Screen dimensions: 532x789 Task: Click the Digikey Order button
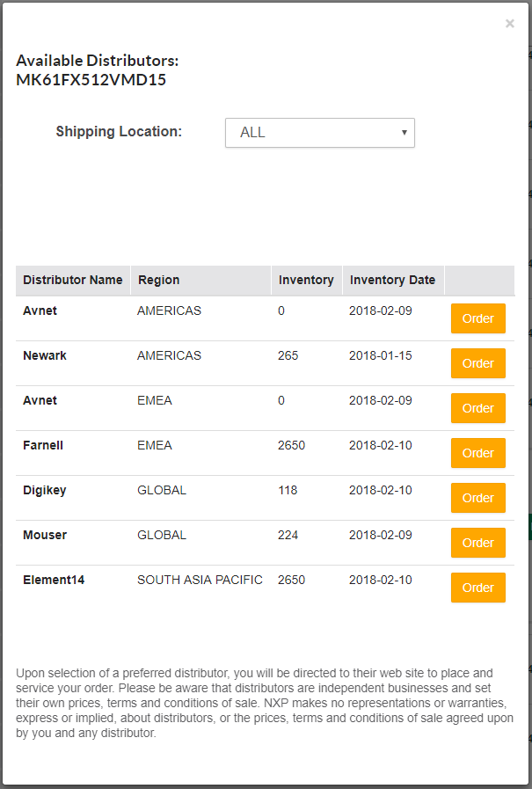[x=477, y=498]
